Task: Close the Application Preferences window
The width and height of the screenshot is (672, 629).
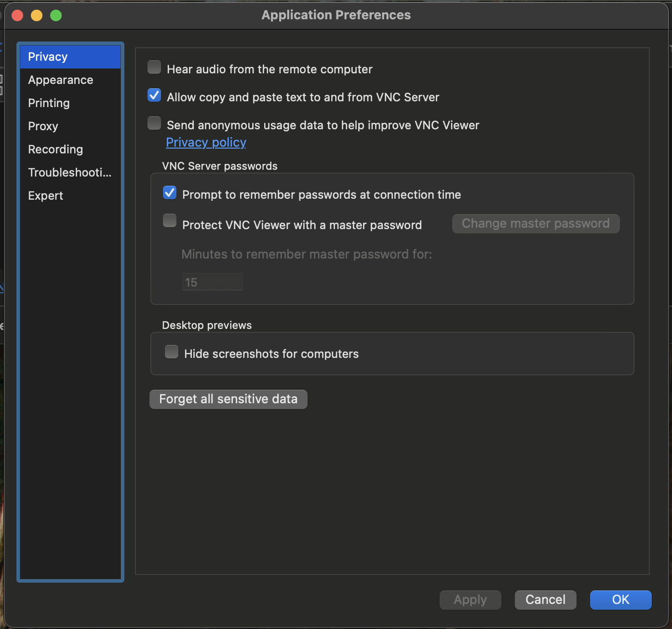Action: pos(17,15)
